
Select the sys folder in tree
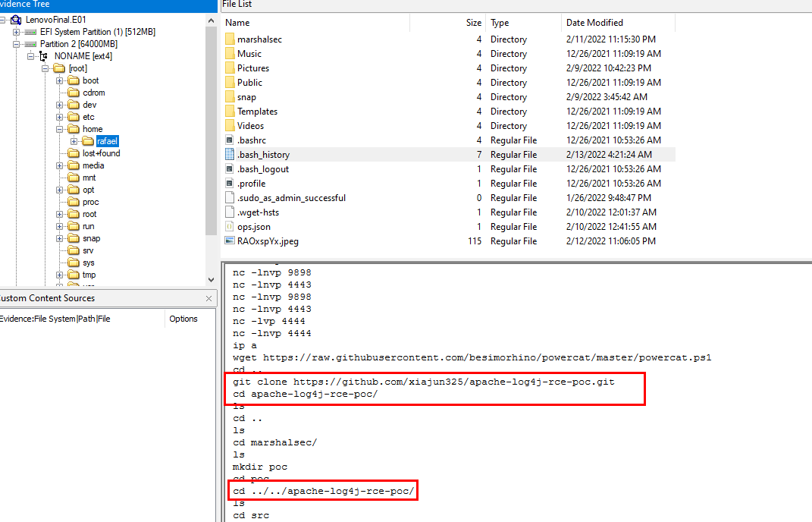[89, 263]
